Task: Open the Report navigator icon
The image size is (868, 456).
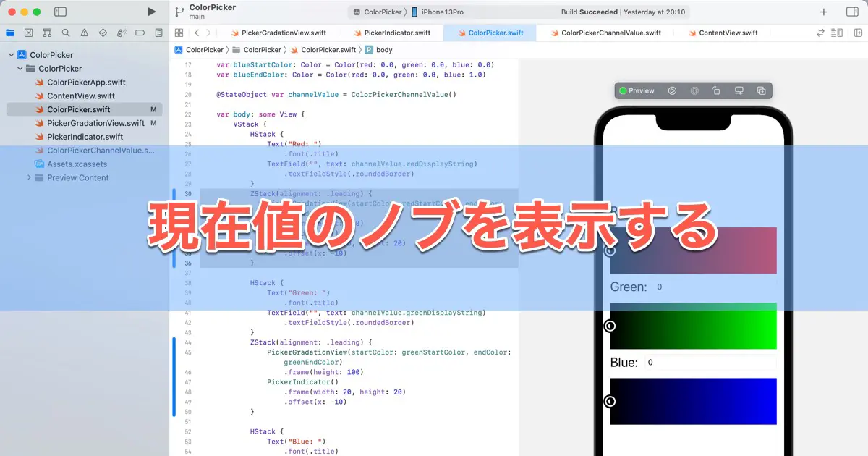Action: 159,33
